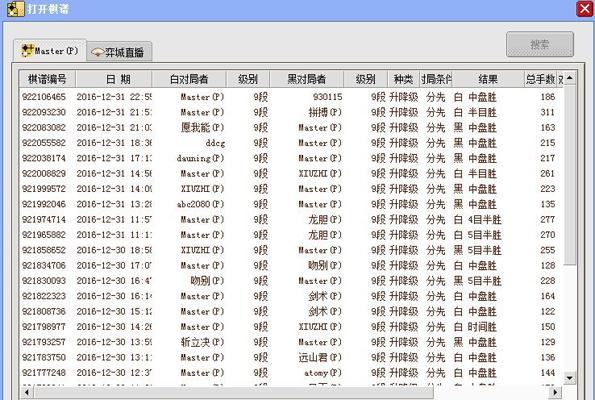Open the 弈城直播 tab
The width and height of the screenshot is (595, 400).
tap(119, 52)
